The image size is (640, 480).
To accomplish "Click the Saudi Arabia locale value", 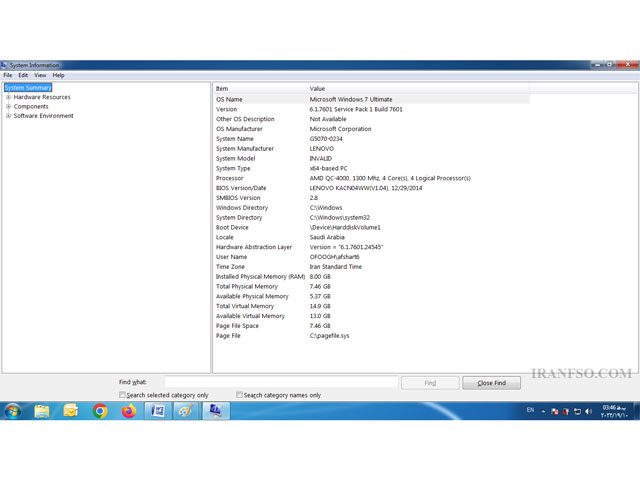I will click(x=327, y=237).
